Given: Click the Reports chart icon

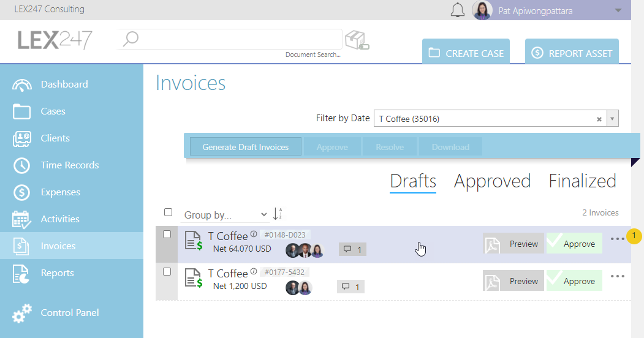Looking at the screenshot, I should point(21,274).
